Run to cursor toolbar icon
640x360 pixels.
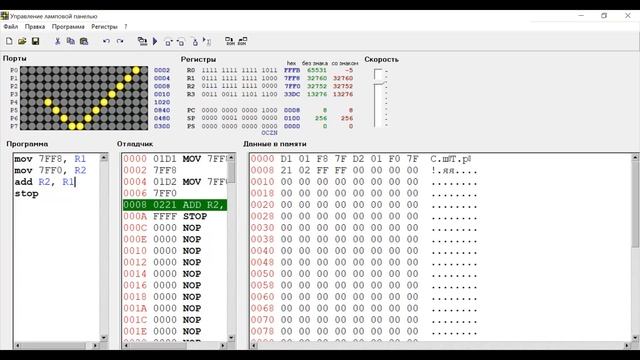[x=207, y=42]
